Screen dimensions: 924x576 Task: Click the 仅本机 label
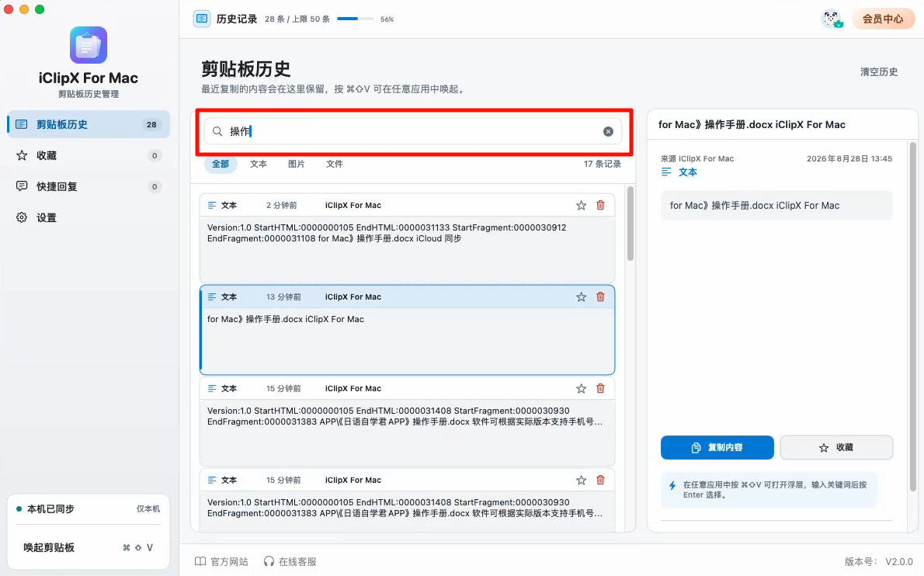[x=148, y=509]
